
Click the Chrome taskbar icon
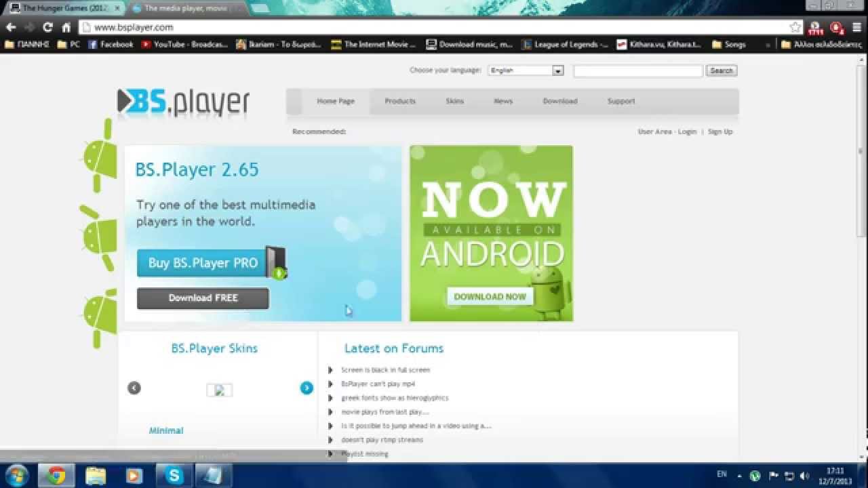[x=56, y=476]
